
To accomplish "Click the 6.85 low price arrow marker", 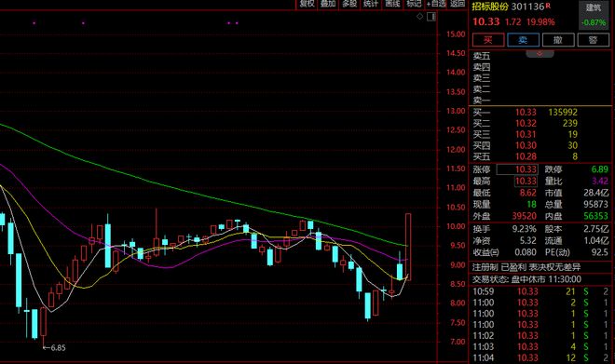I will pyautogui.click(x=55, y=347).
